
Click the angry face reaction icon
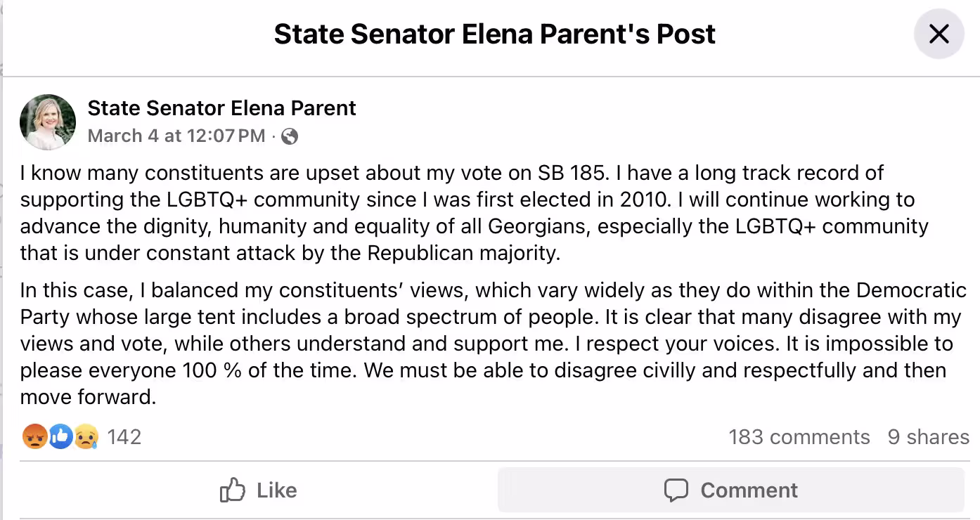(34, 437)
